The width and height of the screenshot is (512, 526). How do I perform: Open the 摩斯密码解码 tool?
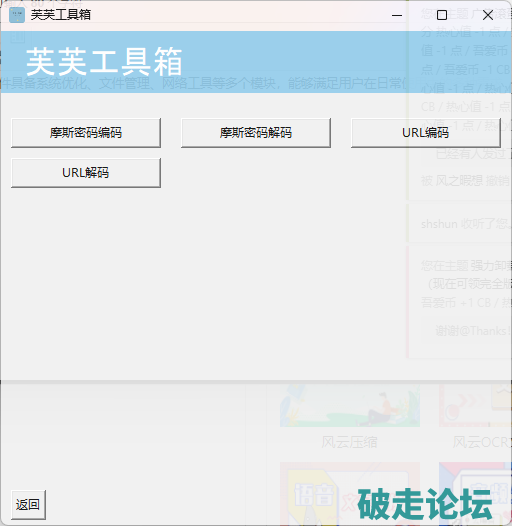click(x=256, y=133)
